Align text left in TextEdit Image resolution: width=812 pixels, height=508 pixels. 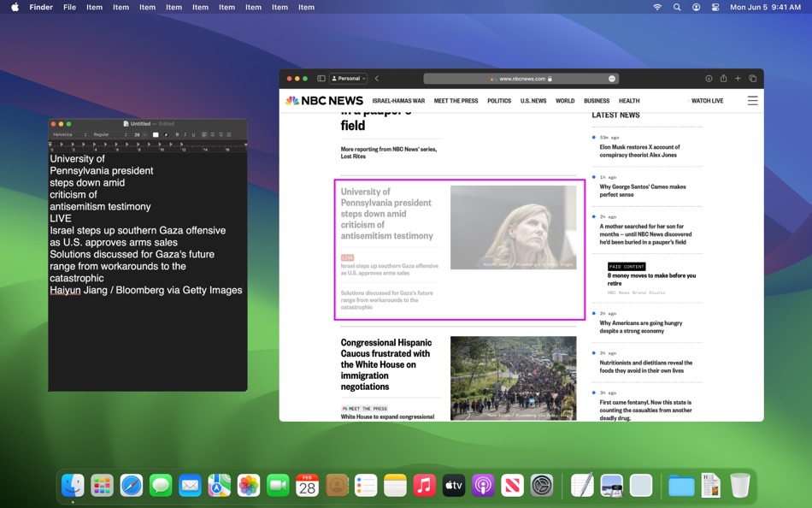point(204,135)
